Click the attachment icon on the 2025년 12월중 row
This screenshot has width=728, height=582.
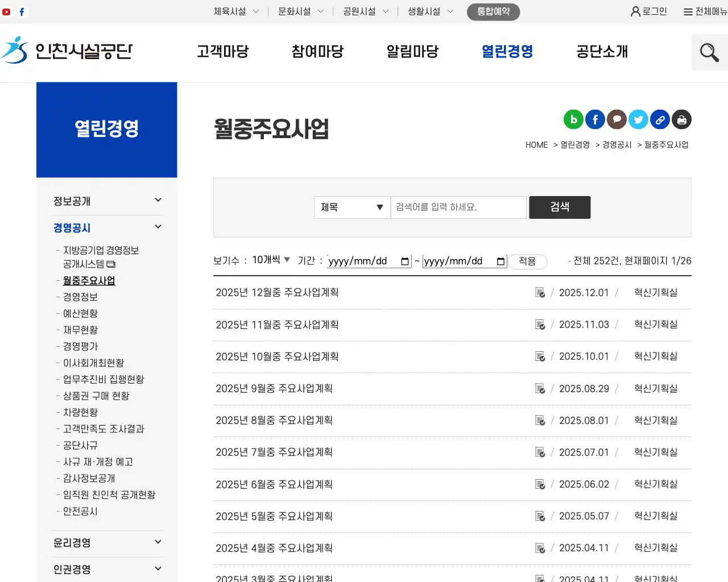[x=539, y=292]
